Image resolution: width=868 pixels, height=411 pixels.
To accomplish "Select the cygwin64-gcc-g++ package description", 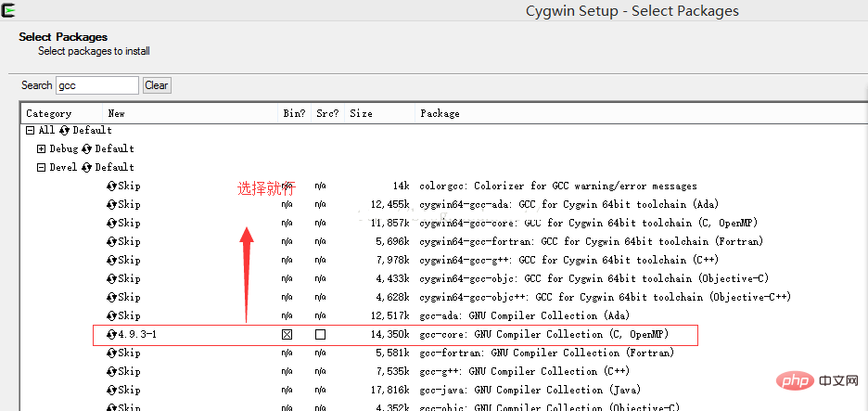I will [569, 261].
